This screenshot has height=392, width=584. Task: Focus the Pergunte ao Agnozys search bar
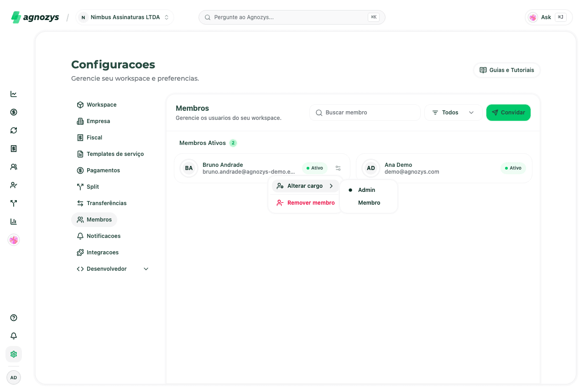[292, 17]
